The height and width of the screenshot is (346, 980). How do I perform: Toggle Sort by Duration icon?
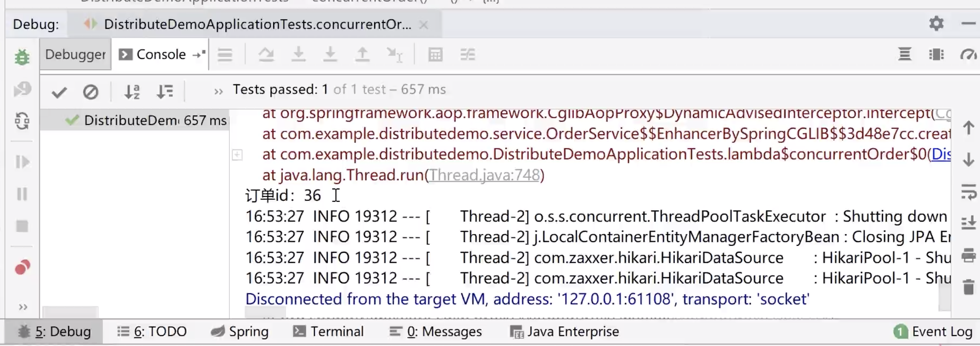tap(165, 92)
